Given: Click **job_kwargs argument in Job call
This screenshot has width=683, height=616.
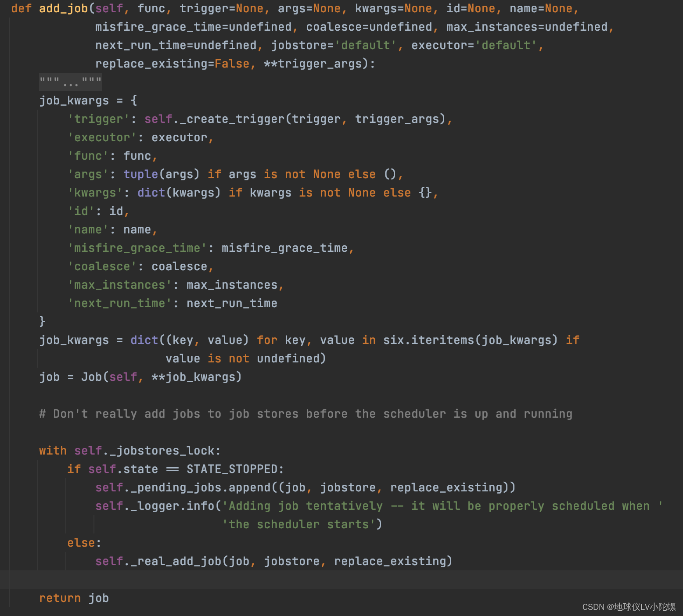Looking at the screenshot, I should tap(194, 377).
